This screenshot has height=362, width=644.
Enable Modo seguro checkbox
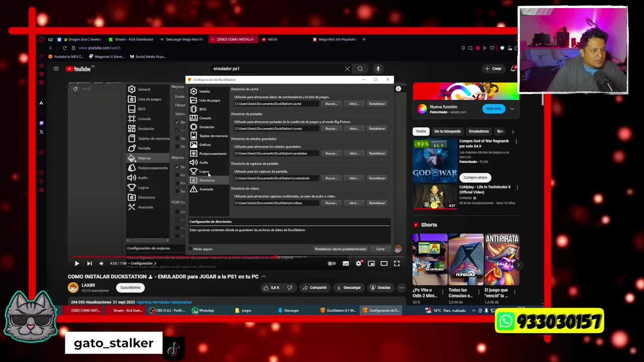click(190, 249)
